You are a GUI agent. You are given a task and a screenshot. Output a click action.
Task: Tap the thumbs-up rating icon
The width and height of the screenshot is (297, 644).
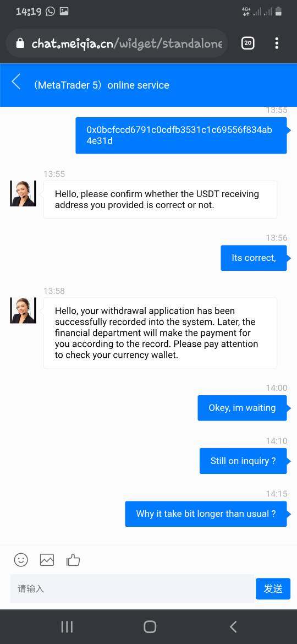(73, 559)
